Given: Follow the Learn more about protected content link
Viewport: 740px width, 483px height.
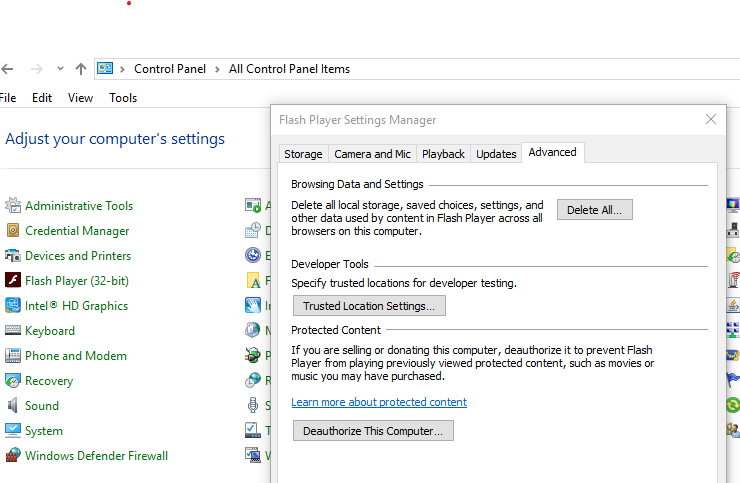Looking at the screenshot, I should click(x=379, y=402).
